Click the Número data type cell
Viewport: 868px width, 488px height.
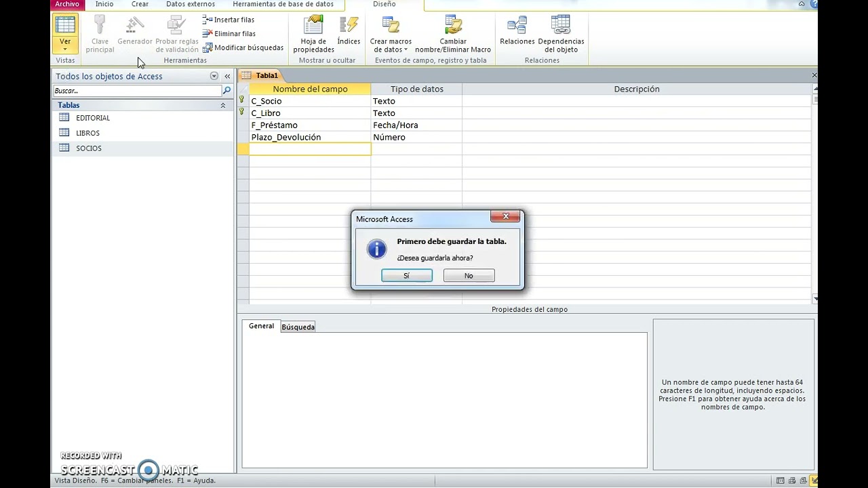[x=416, y=138]
